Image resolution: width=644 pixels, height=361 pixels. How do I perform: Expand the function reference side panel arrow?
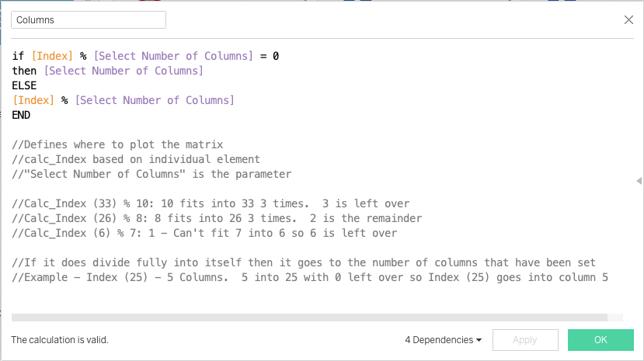pos(639,181)
